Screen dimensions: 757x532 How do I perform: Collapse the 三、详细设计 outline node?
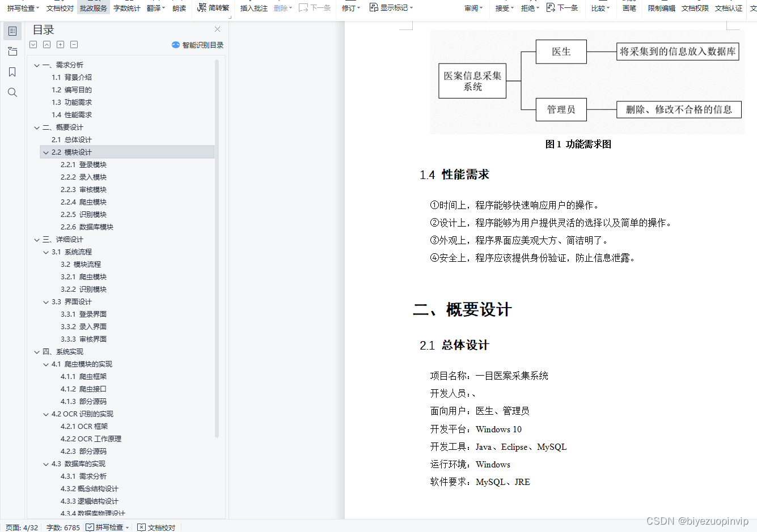[37, 240]
